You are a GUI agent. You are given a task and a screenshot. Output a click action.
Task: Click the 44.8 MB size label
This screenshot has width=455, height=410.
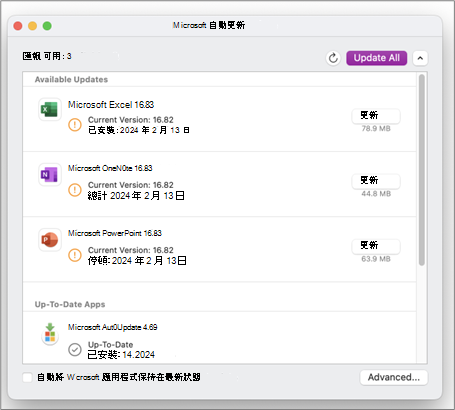376,194
